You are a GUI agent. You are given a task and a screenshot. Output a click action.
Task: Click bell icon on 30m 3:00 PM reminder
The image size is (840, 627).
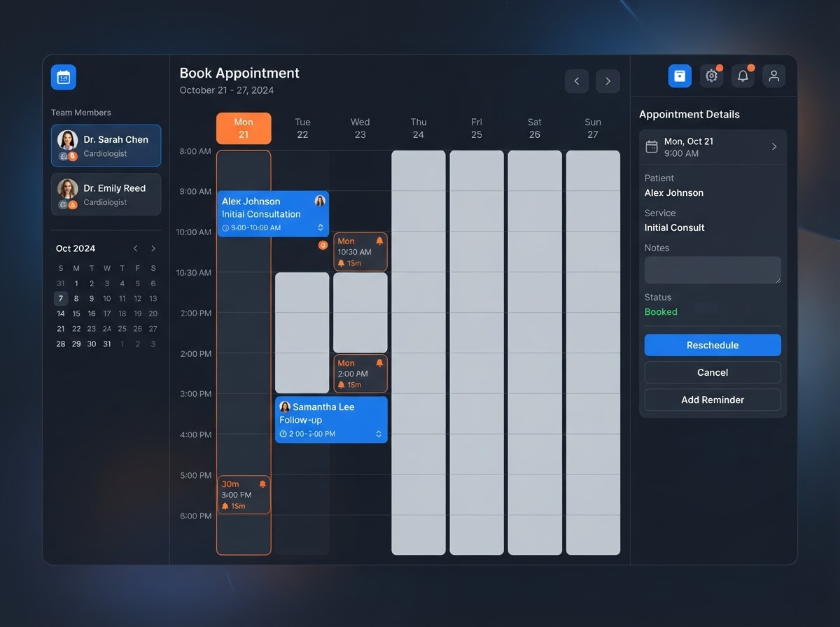(x=263, y=484)
